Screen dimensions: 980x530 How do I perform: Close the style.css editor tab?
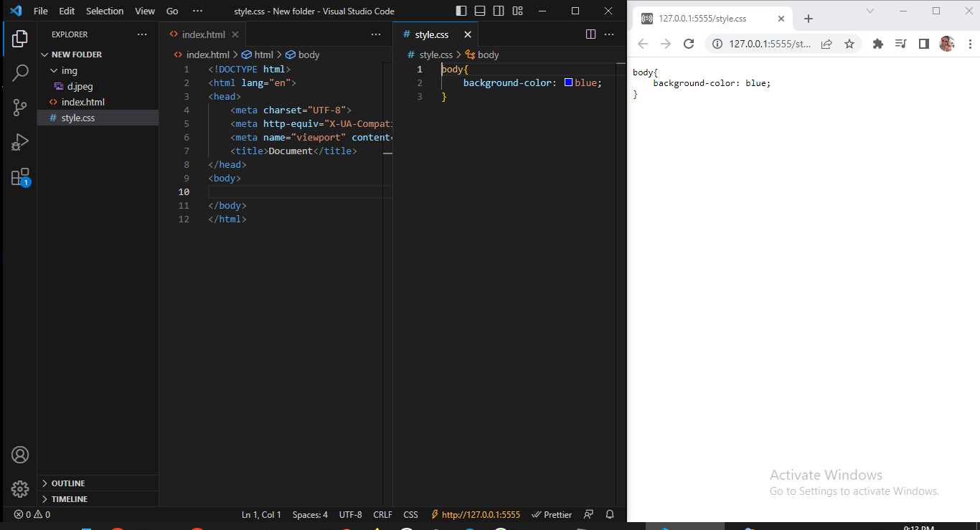(468, 34)
